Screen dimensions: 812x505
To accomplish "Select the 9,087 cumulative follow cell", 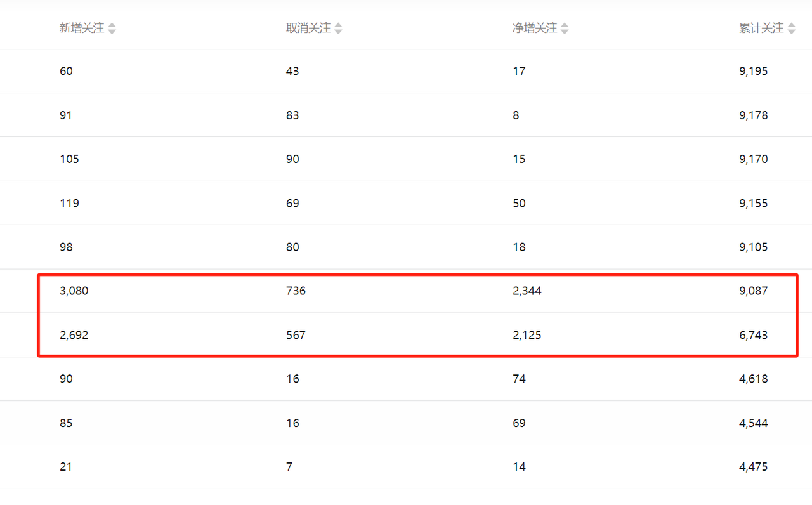I will tap(753, 291).
